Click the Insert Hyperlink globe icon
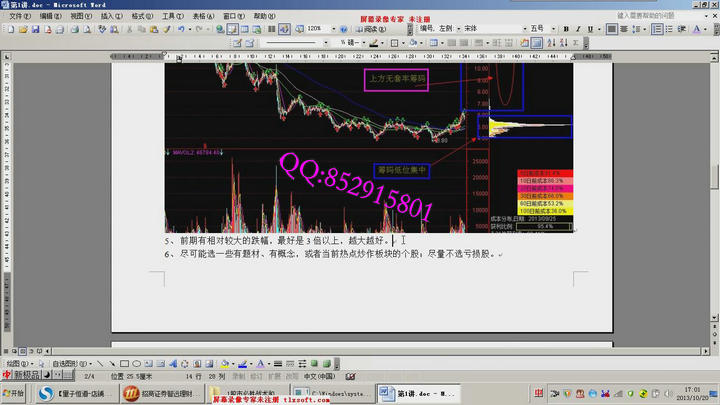Image resolution: width=720 pixels, height=405 pixels. pos(219,29)
